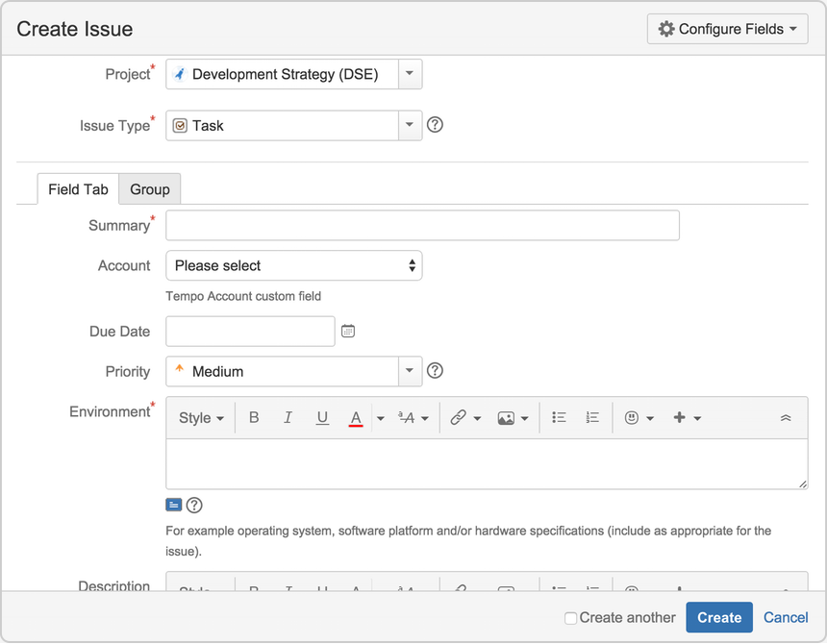
Task: Switch to the Group tab
Action: (150, 189)
